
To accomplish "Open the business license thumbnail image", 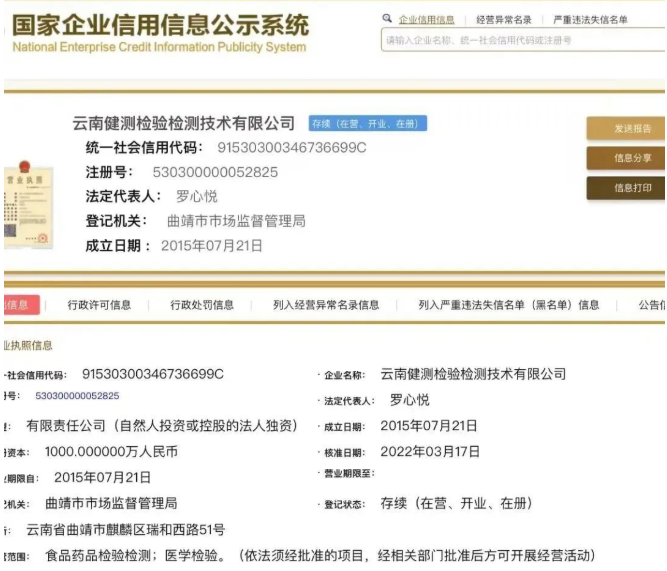I will [x=28, y=205].
